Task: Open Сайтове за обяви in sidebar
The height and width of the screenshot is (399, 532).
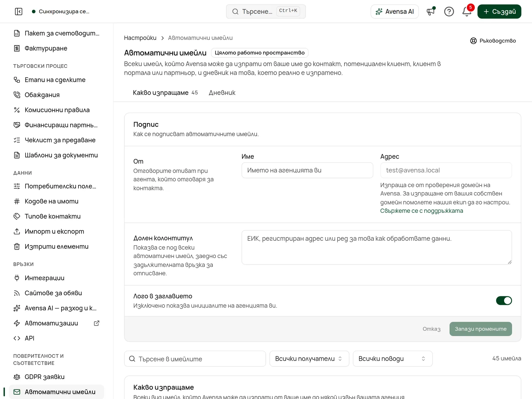Action: tap(57, 293)
